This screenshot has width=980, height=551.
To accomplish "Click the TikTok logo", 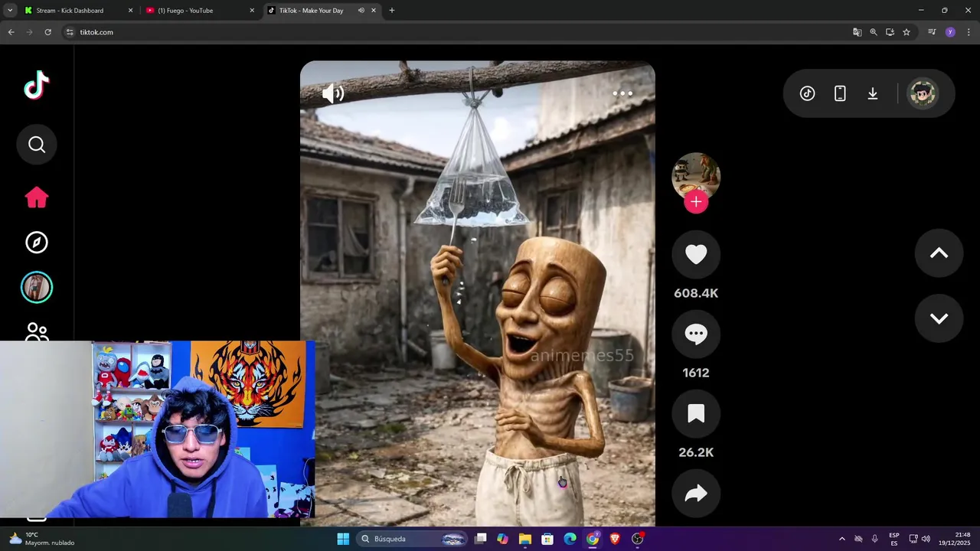I will pos(36,85).
